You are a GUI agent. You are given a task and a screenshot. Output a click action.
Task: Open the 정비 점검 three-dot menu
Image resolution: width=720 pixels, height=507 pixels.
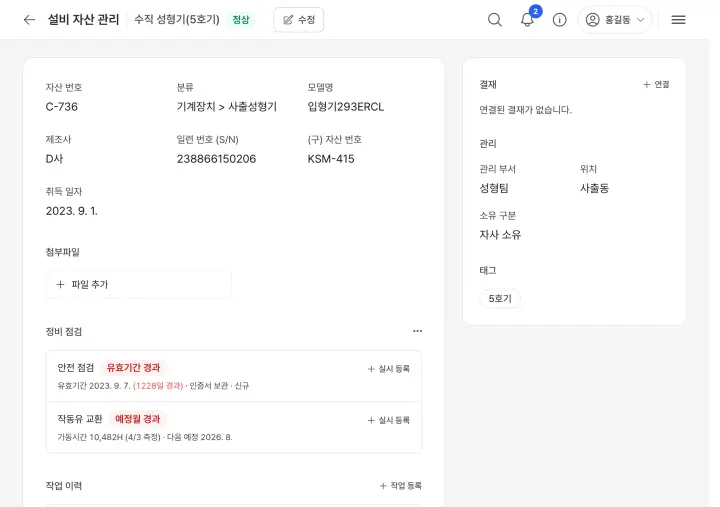point(417,331)
